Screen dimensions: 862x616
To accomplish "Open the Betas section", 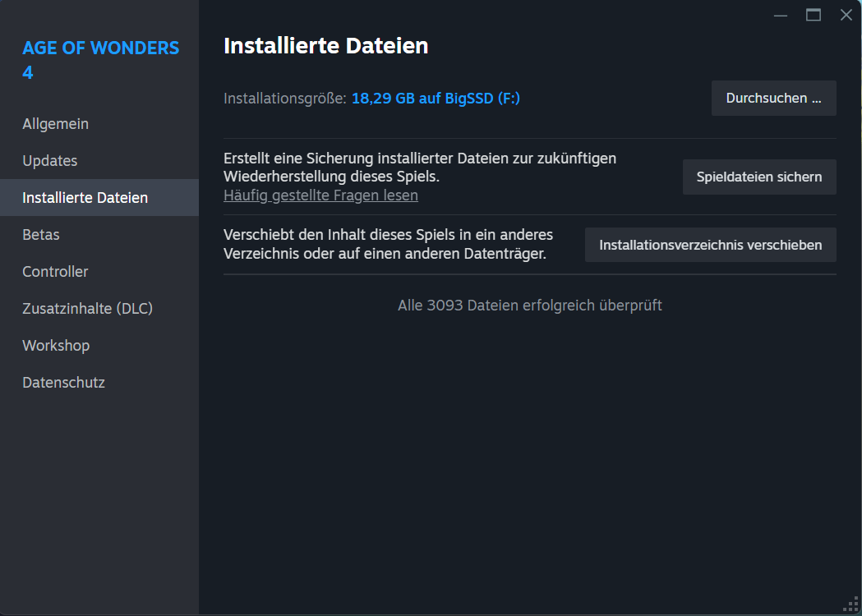I will point(99,235).
